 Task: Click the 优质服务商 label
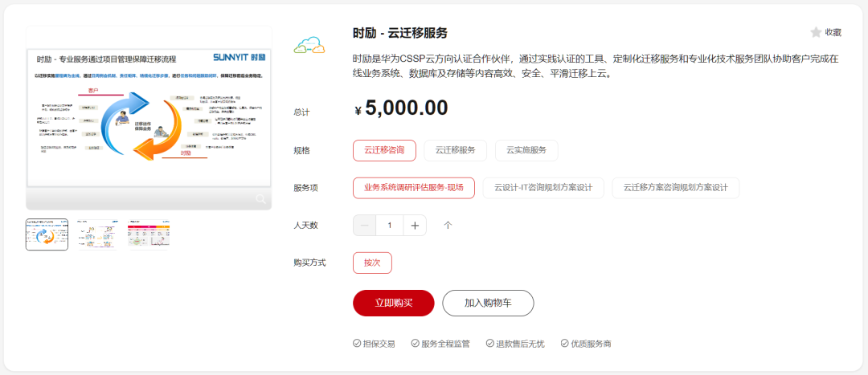591,344
